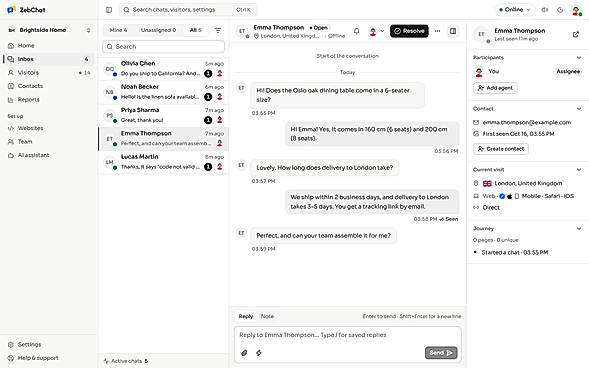Click the Direct referrer entry

click(x=491, y=207)
